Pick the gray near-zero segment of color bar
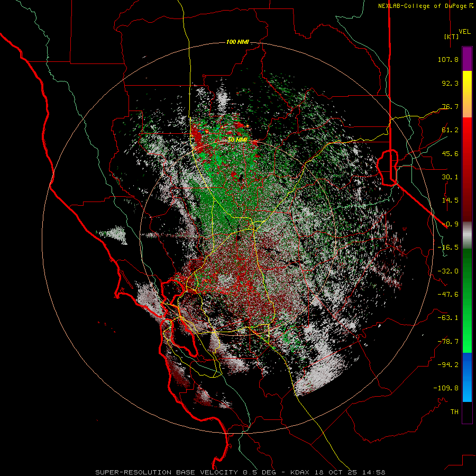476x476 pixels. (x=467, y=235)
